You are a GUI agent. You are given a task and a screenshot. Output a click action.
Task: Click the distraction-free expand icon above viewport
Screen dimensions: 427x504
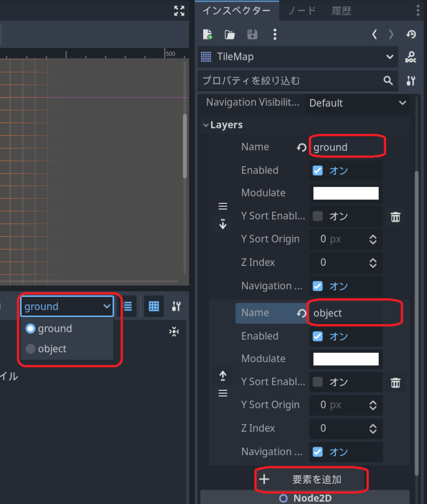(x=179, y=11)
